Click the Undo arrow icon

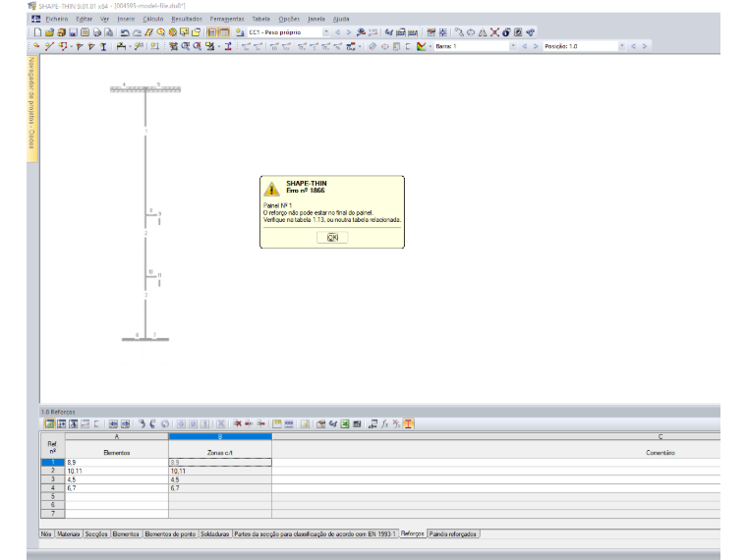point(125,32)
